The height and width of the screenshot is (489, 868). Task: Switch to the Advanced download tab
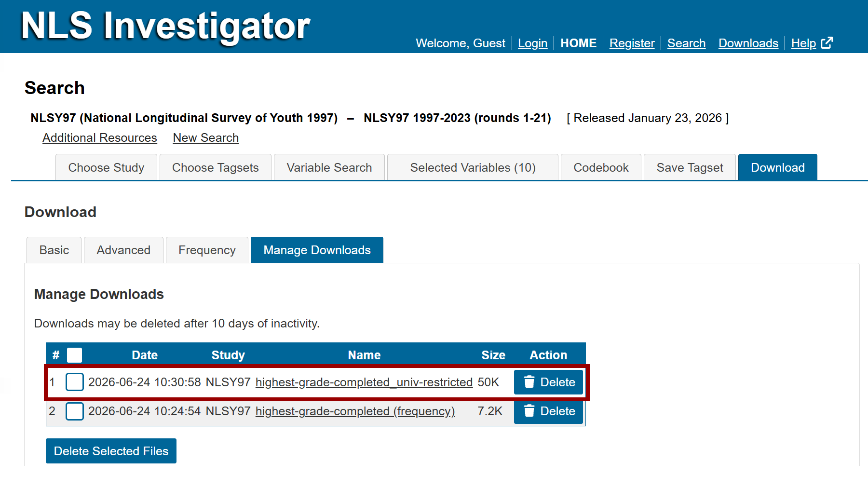point(123,250)
